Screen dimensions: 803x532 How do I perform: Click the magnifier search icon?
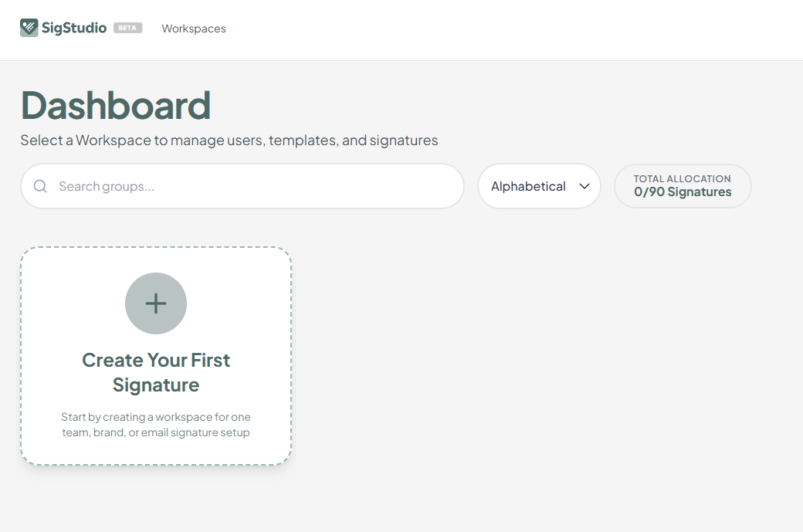coord(40,186)
